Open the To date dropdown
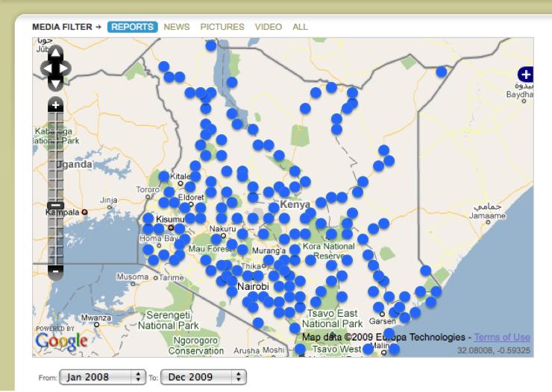This screenshot has width=552, height=392. (x=203, y=377)
